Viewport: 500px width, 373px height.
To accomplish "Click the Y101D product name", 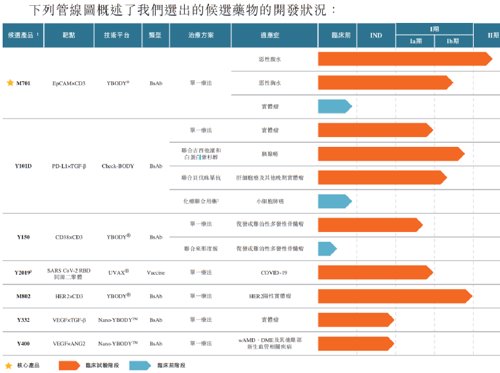I will pyautogui.click(x=23, y=166).
